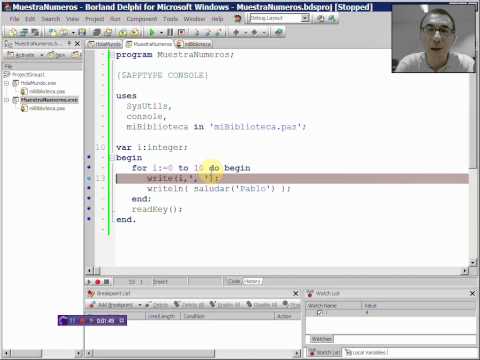Click the Watches tab in the Watch List
This screenshot has height=360, width=480.
[321, 339]
